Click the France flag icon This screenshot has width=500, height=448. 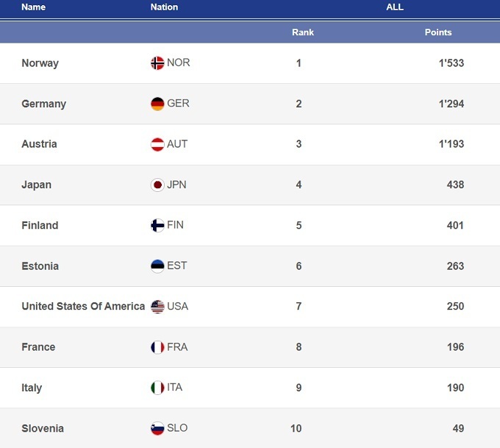tap(157, 347)
